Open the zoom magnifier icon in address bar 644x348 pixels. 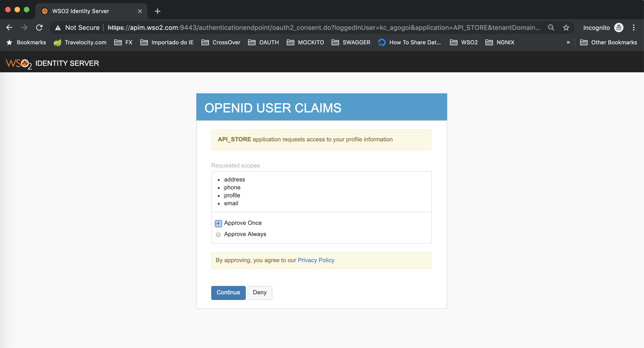pos(551,28)
